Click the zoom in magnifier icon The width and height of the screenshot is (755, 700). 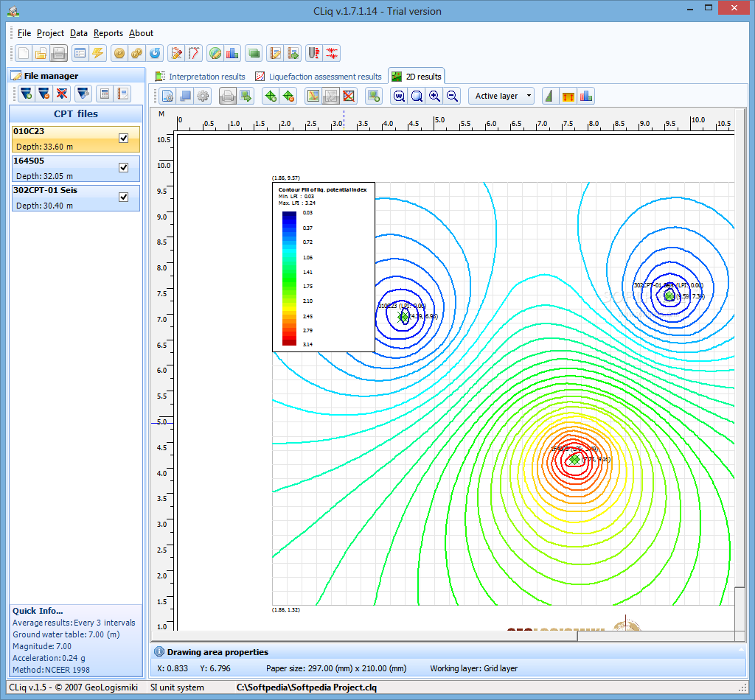pyautogui.click(x=434, y=97)
